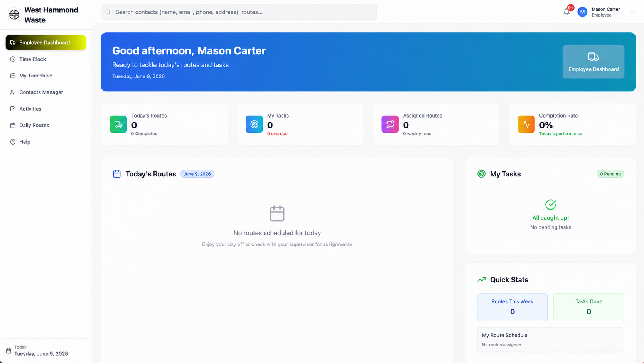This screenshot has height=363, width=644.
Task: Click the Time Clock clock icon
Action: [13, 59]
